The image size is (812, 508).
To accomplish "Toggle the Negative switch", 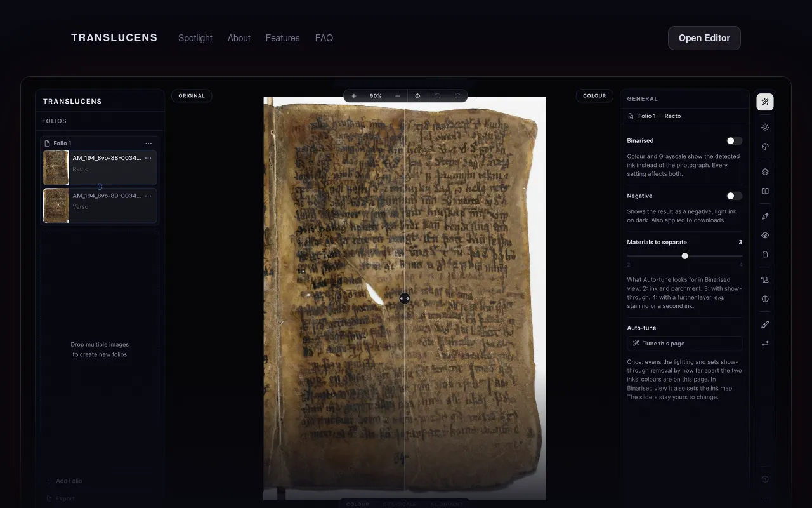I will pyautogui.click(x=734, y=196).
